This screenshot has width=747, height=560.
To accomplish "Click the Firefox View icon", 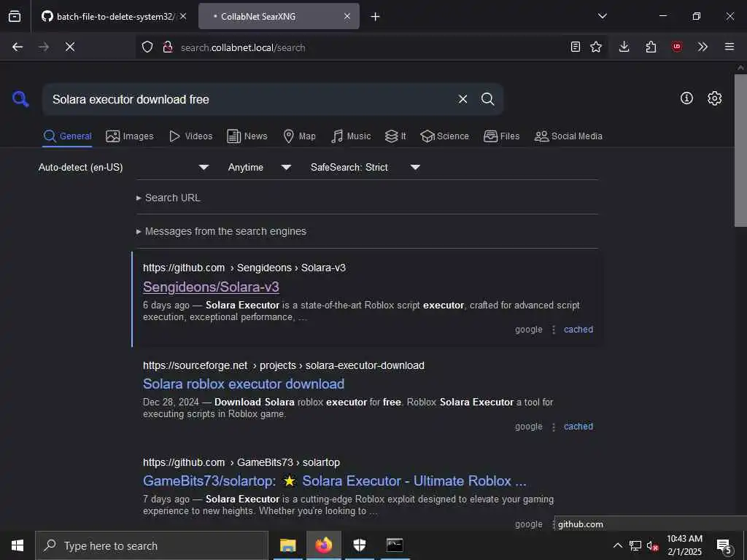I will (15, 16).
